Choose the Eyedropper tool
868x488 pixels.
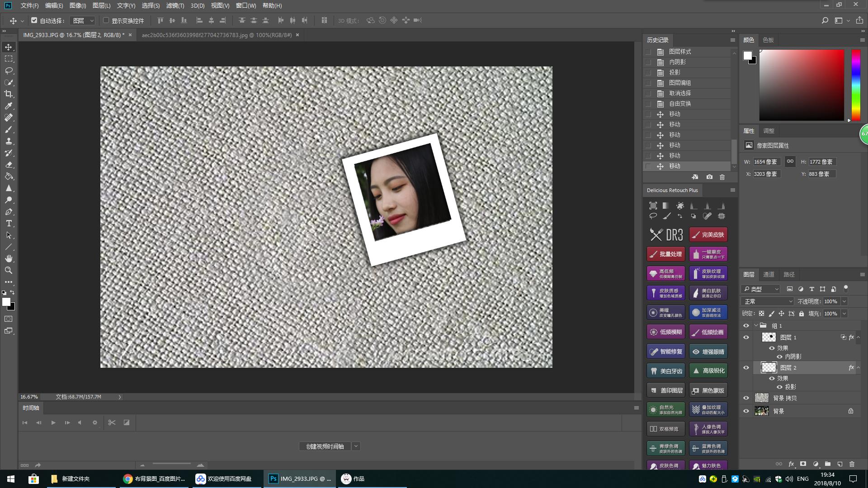coord(9,106)
